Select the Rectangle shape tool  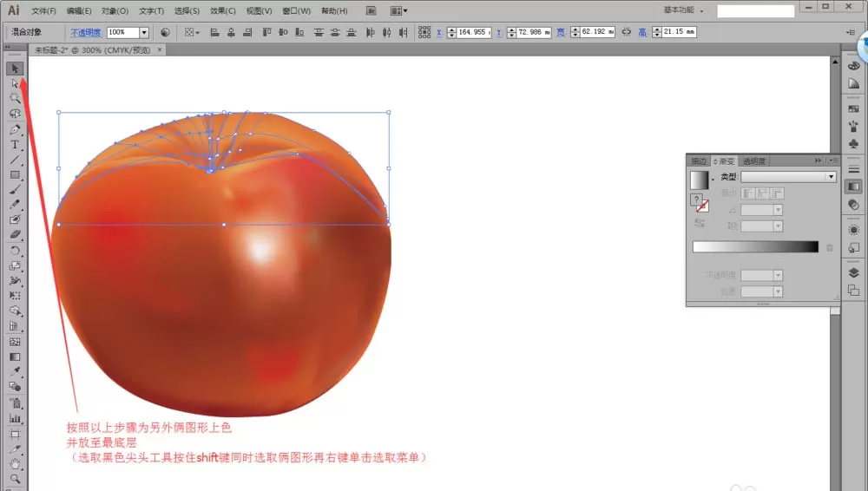point(15,175)
